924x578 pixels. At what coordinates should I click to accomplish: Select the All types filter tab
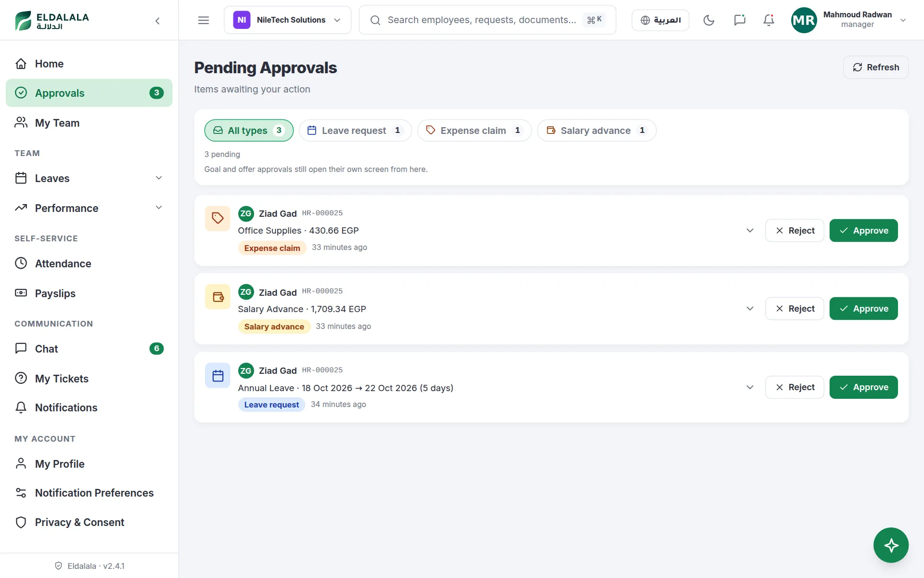(x=249, y=131)
